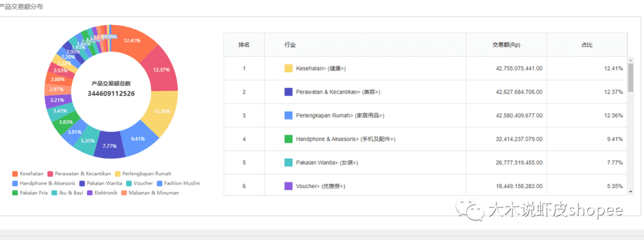Toggle Fashion Muslim legend entry
644x240 pixels.
coord(178,183)
